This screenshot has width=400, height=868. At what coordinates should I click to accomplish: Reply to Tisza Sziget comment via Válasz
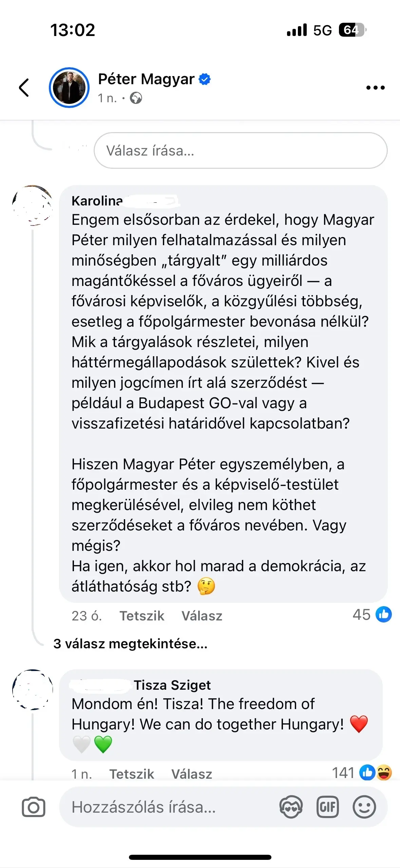[192, 774]
